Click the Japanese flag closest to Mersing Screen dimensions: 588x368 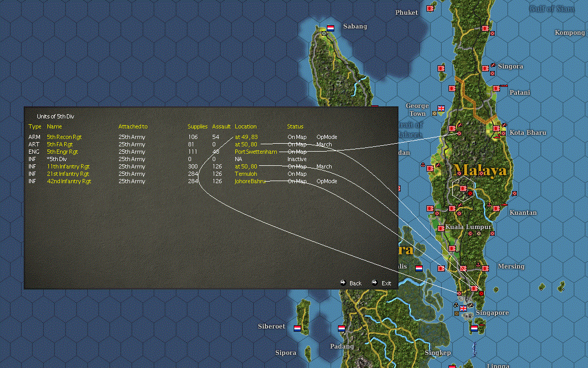click(x=485, y=268)
